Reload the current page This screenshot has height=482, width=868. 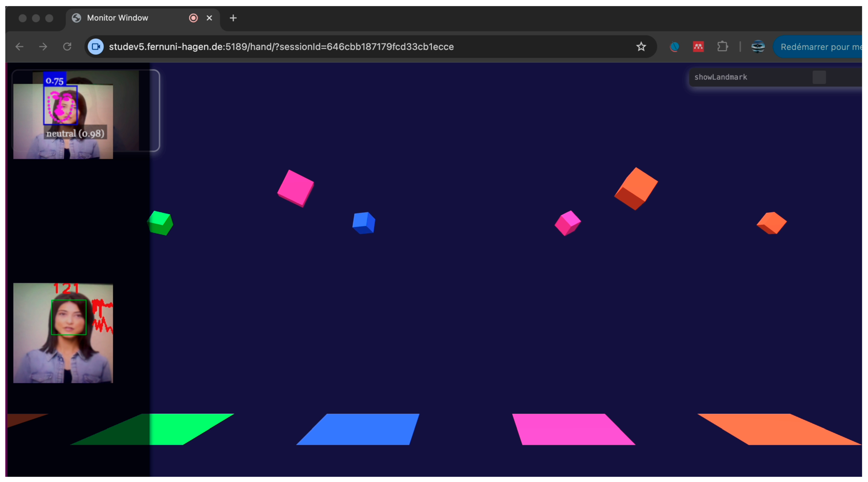(x=67, y=47)
